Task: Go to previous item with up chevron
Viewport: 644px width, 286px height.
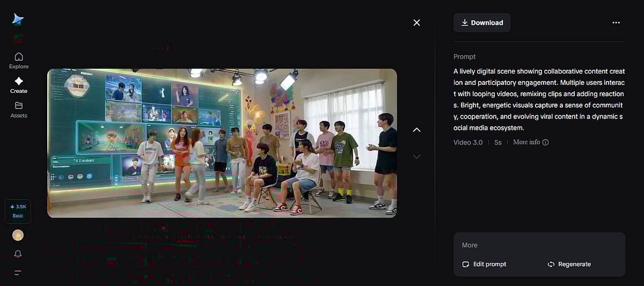Action: click(416, 130)
